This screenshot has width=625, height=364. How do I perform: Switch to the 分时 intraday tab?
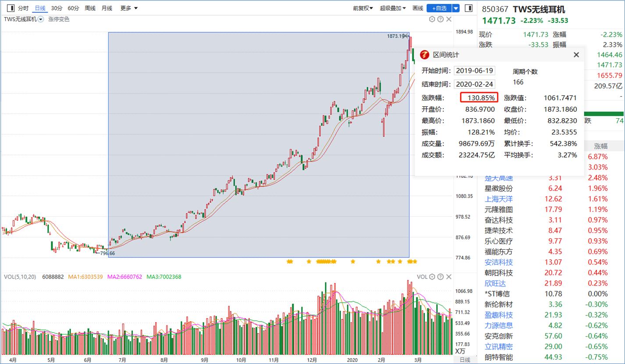(x=23, y=8)
